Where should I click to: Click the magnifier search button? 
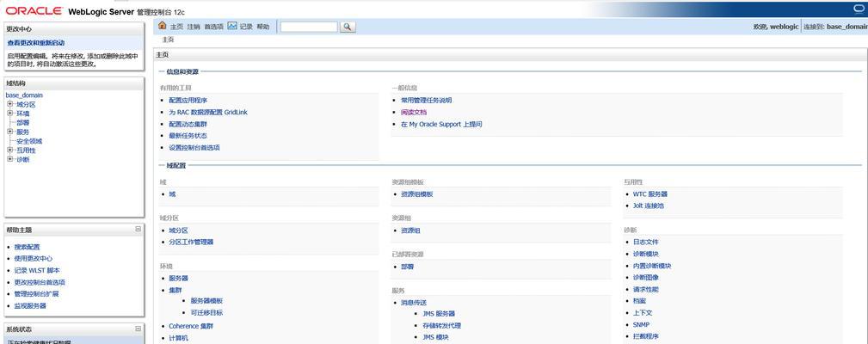(348, 27)
